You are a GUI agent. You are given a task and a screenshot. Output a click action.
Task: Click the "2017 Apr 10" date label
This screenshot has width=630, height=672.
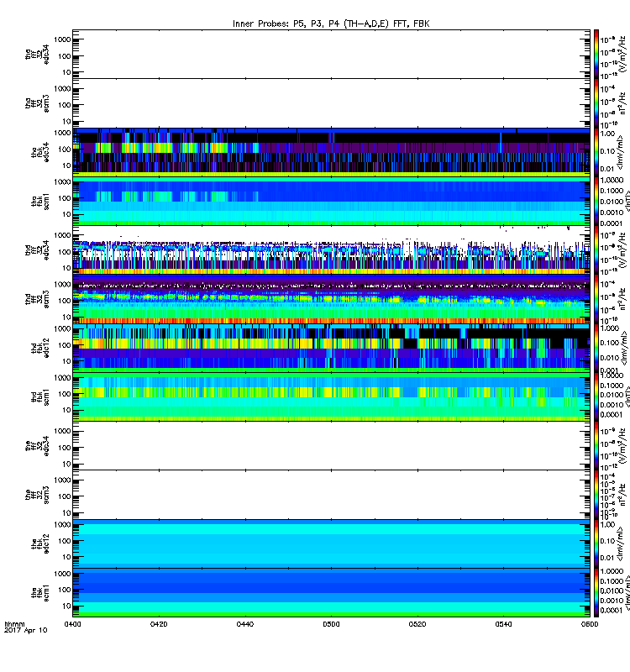click(26, 630)
